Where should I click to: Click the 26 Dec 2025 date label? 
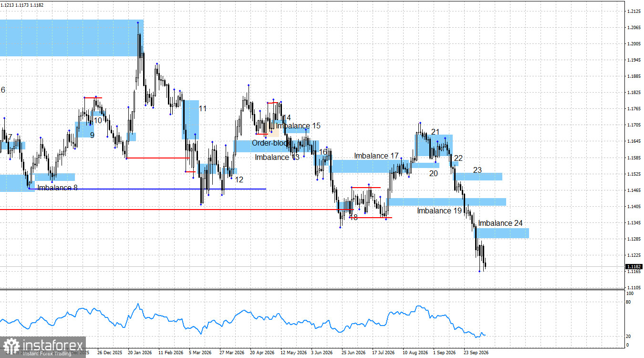110,353
